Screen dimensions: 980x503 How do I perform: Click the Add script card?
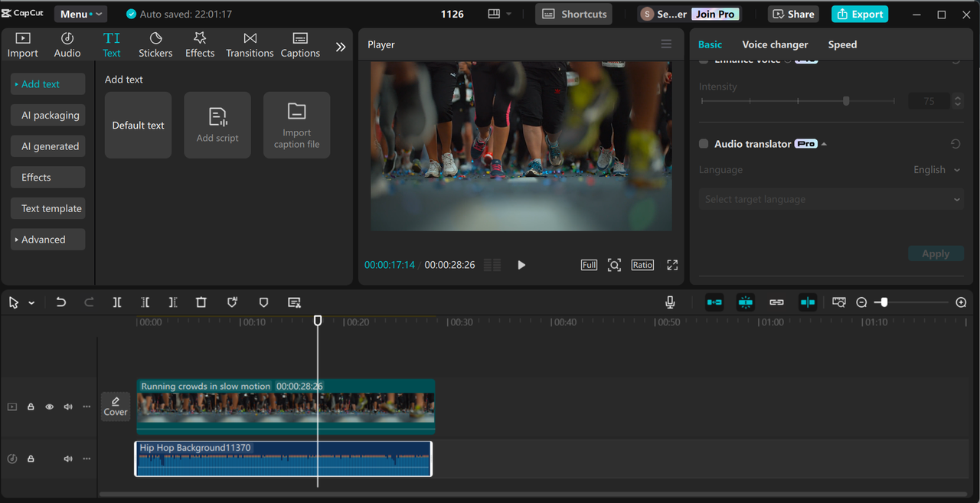point(217,126)
